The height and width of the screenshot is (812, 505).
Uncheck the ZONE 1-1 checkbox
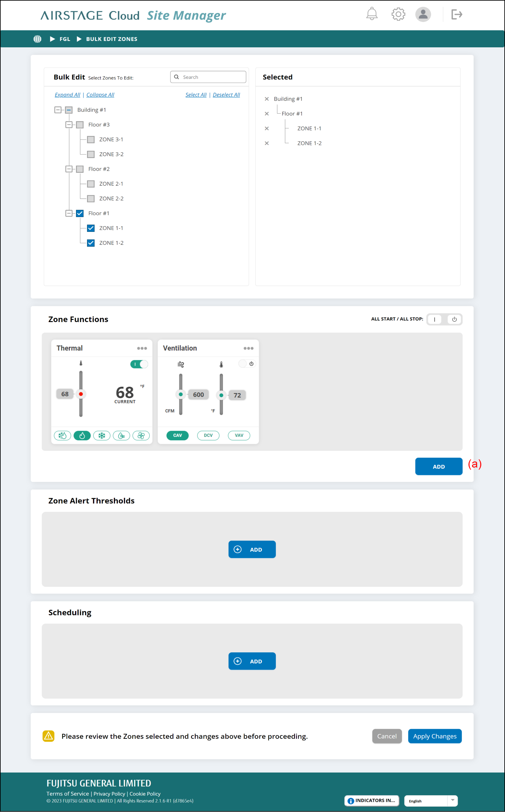click(91, 228)
